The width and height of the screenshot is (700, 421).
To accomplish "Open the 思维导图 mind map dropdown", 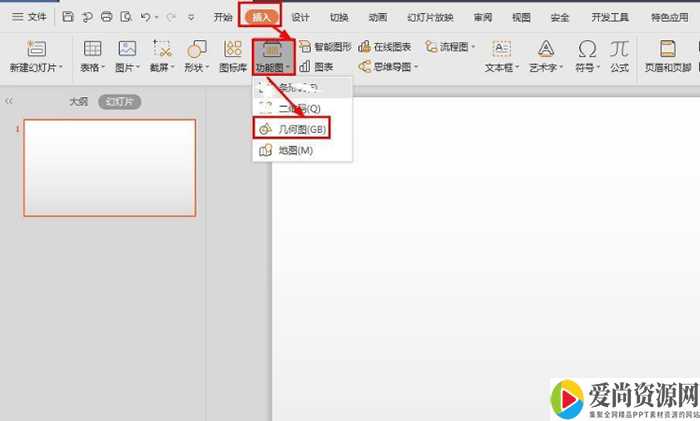I will [388, 67].
